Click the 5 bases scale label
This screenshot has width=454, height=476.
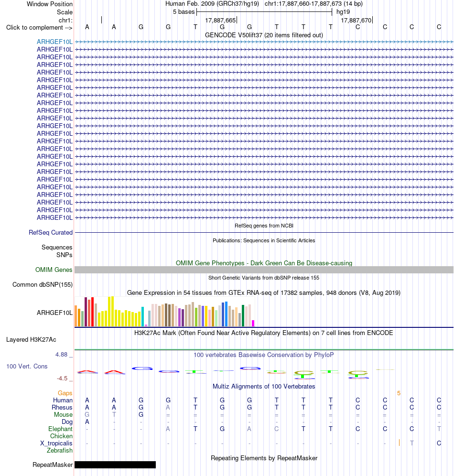point(184,12)
